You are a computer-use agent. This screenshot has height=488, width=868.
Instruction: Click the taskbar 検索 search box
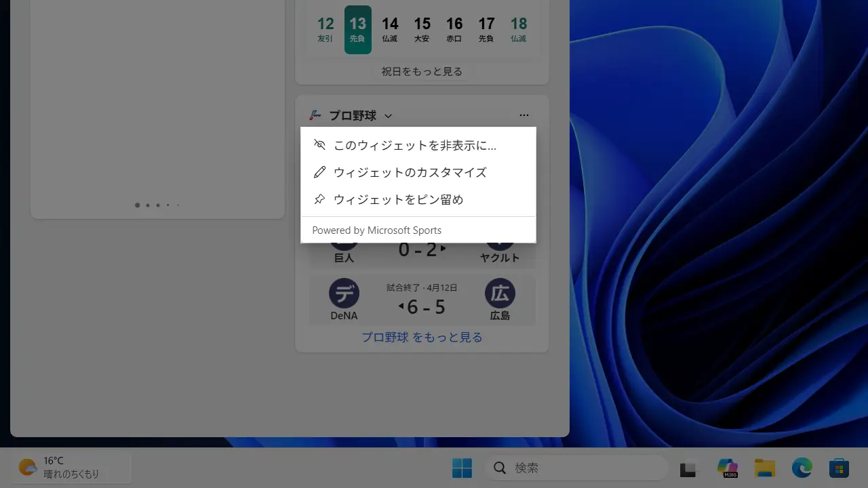tap(576, 468)
